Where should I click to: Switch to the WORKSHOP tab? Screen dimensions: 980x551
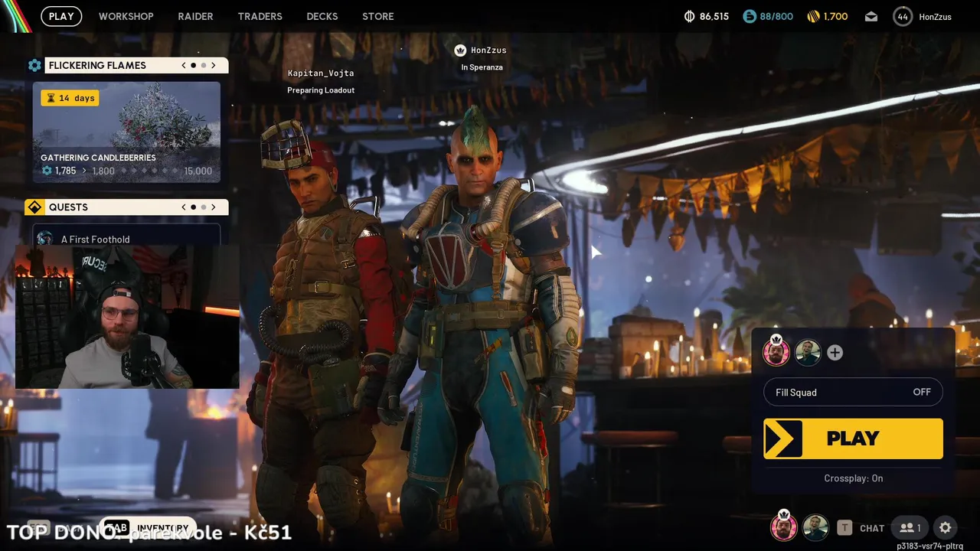tap(126, 16)
